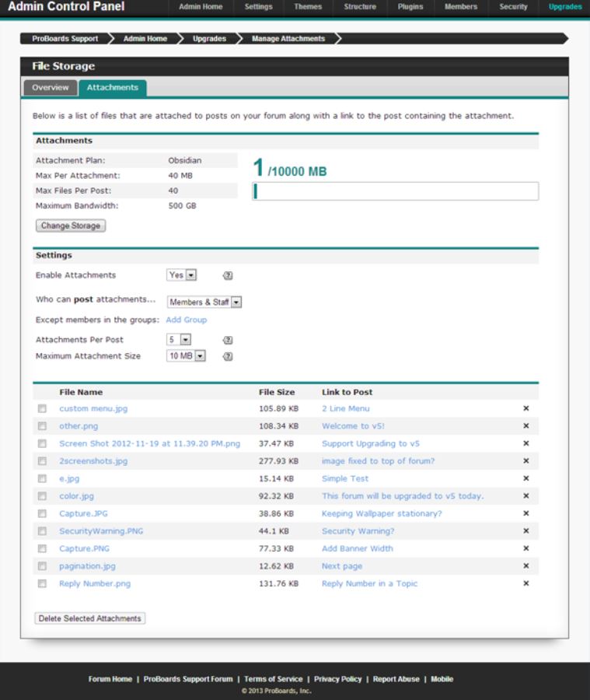Delete Capture.PNG row with X icon
Screen dimensions: 590x700
(x=525, y=548)
